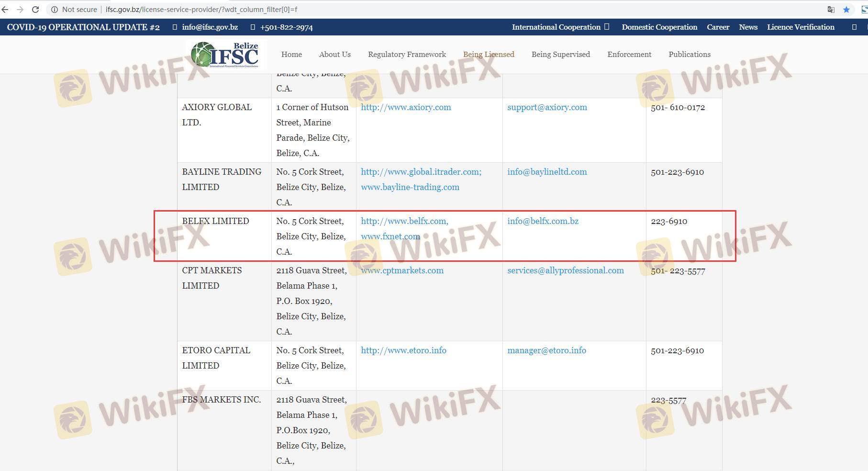Bookmark this page with the star icon
The image size is (868, 471).
(x=846, y=10)
